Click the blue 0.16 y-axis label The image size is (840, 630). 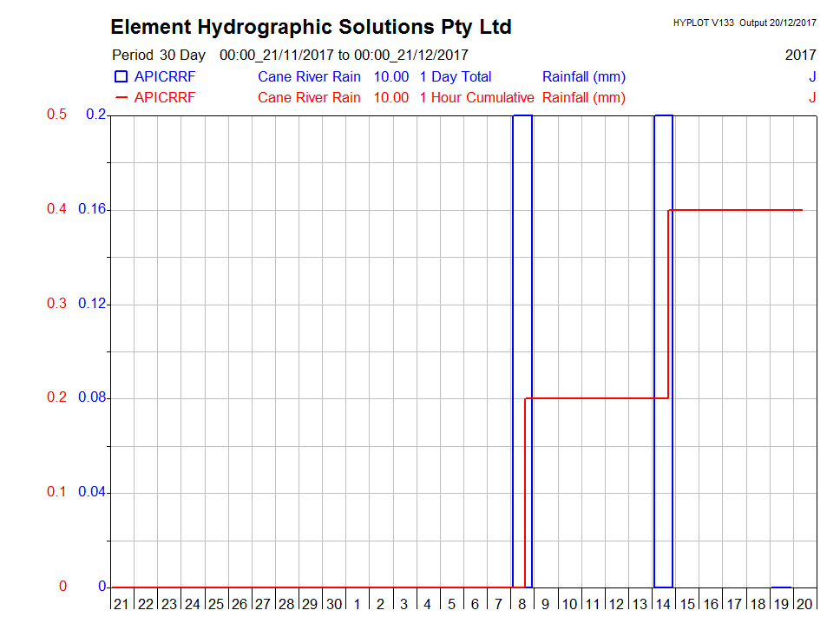click(91, 209)
